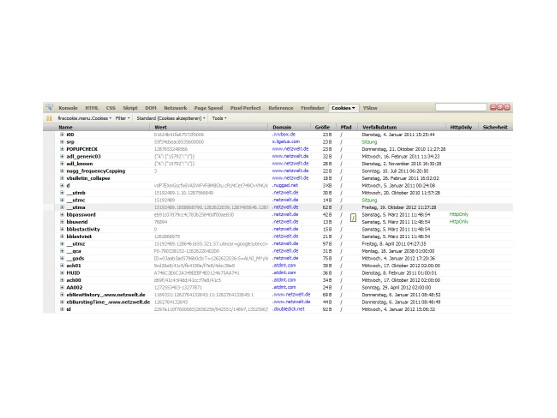Expand the __utmz cookie row
The width and height of the screenshot is (557, 418).
[x=62, y=244]
